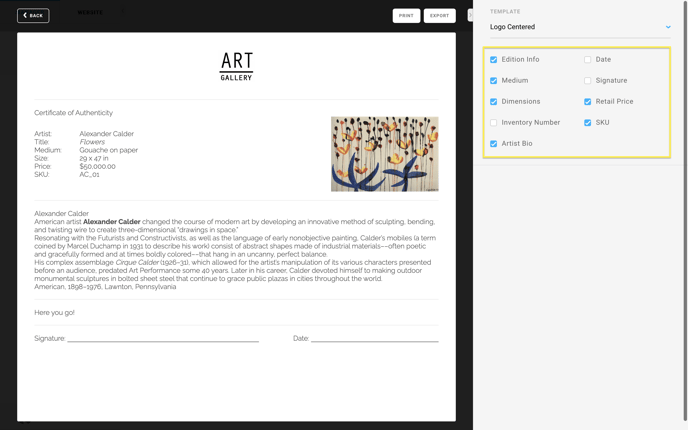Viewport: 688px width, 430px height.
Task: Collapse the side panel with the arrow toggle
Action: pyautogui.click(x=470, y=15)
